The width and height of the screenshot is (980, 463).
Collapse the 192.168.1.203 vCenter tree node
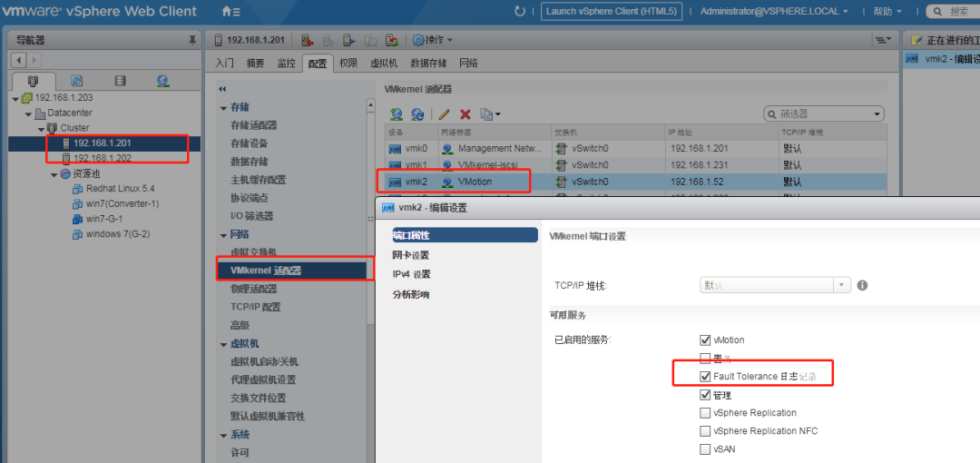[15, 99]
